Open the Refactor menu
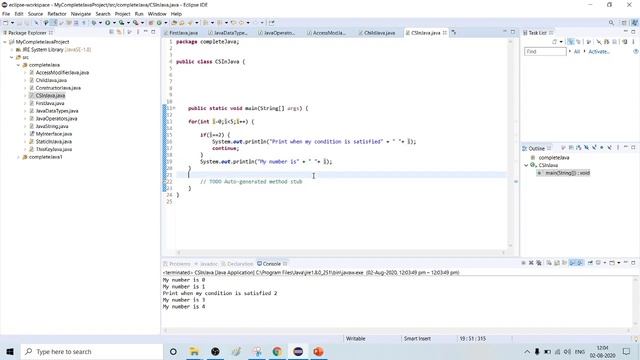Viewport: 640px width, 360px height. pyautogui.click(x=57, y=14)
